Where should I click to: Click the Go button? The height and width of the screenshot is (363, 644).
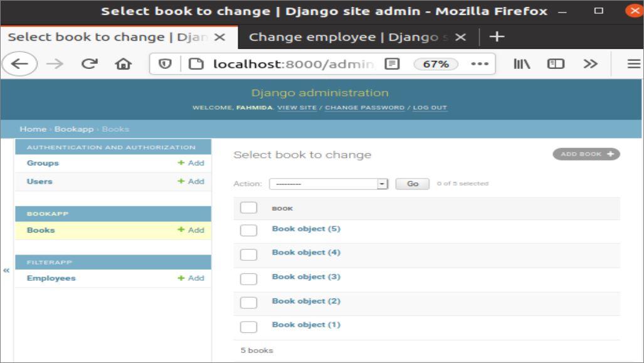(x=413, y=184)
